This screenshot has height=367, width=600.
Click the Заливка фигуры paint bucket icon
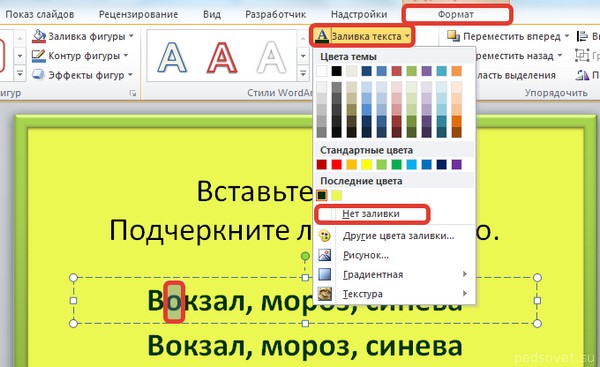click(x=39, y=36)
